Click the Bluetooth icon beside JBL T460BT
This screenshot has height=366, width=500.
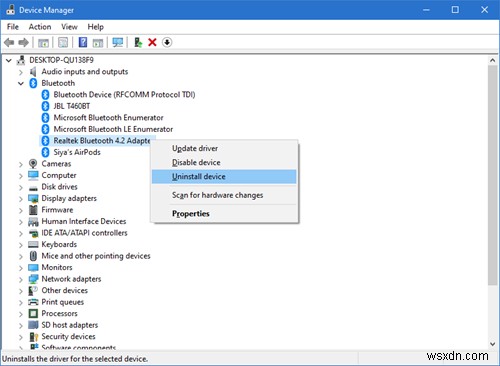point(45,106)
